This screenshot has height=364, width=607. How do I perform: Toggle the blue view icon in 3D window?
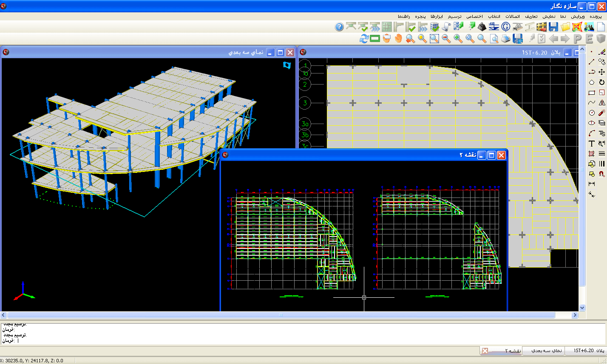[287, 65]
